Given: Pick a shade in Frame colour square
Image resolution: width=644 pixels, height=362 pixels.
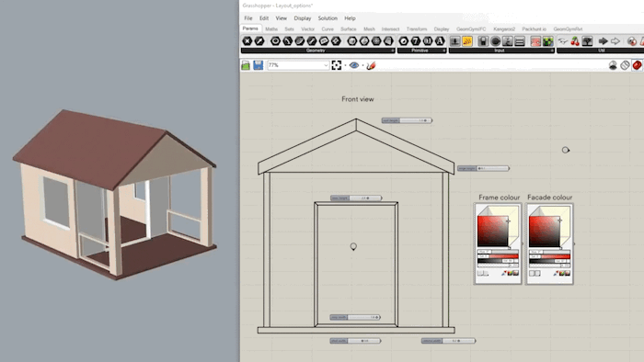Looking at the screenshot, I should [492, 231].
